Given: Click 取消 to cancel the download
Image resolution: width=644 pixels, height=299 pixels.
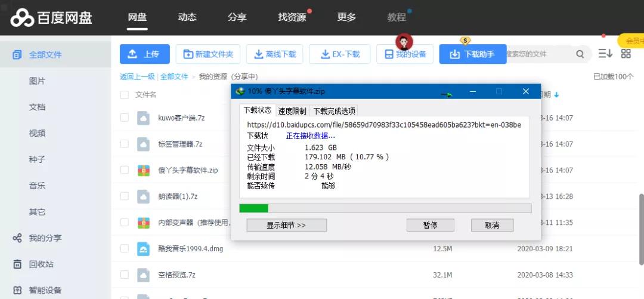Looking at the screenshot, I should [492, 225].
